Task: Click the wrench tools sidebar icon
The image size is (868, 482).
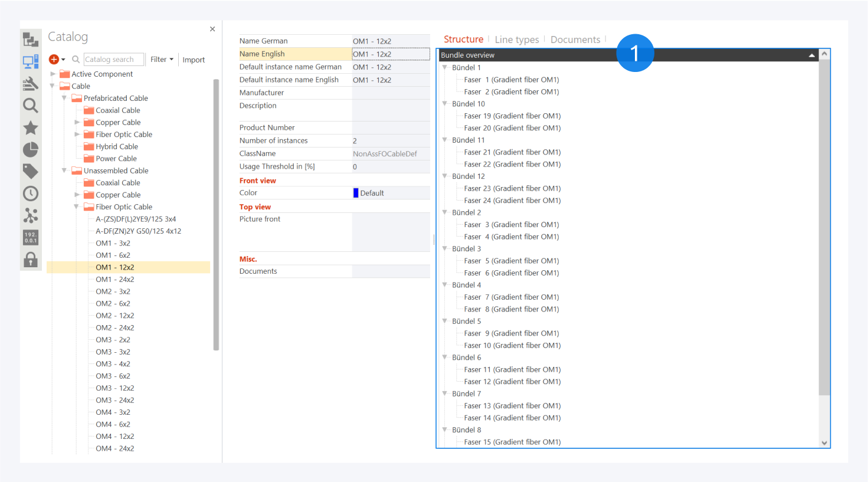Action: (x=31, y=84)
